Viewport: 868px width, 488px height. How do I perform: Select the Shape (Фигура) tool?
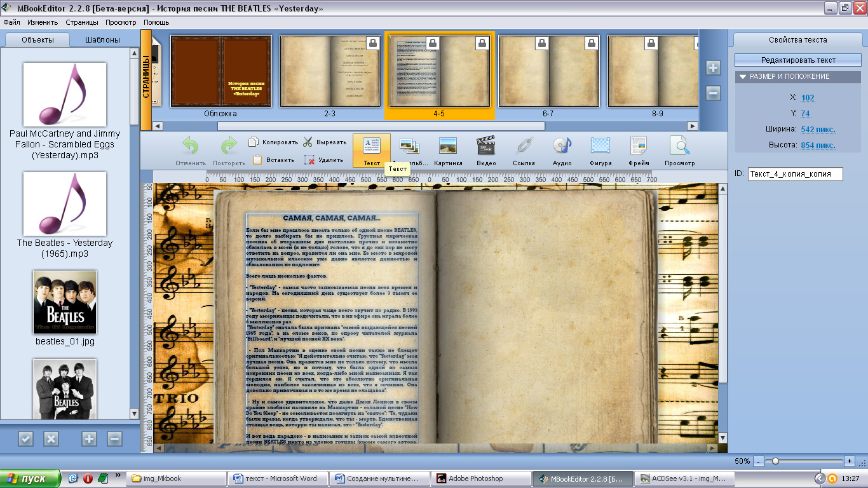(600, 151)
